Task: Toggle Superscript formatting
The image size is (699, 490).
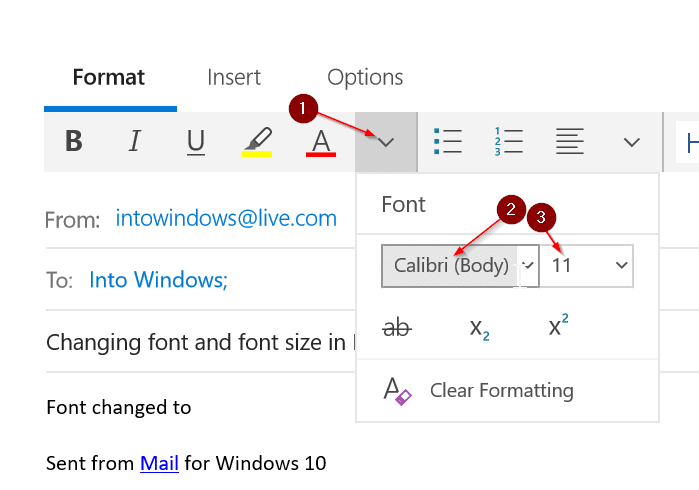Action: tap(559, 325)
